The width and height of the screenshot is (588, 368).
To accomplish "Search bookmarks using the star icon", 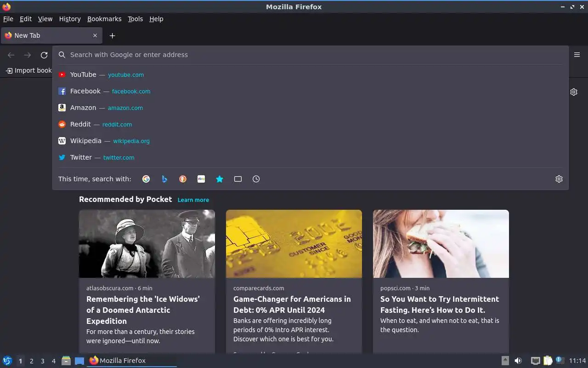I will tap(220, 179).
